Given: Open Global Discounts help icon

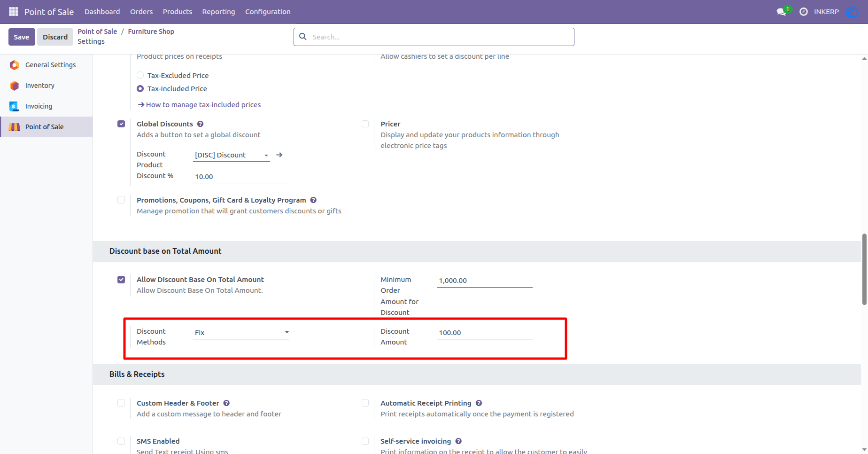Looking at the screenshot, I should pyautogui.click(x=200, y=124).
